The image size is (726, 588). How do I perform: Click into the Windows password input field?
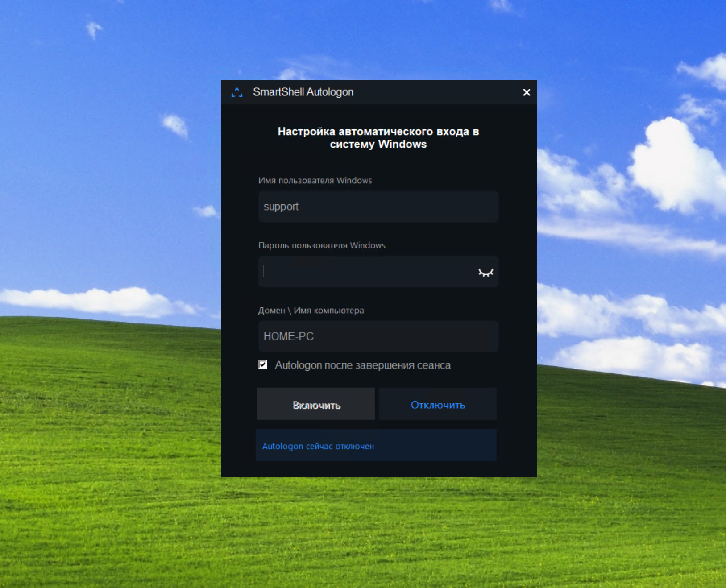tap(378, 272)
